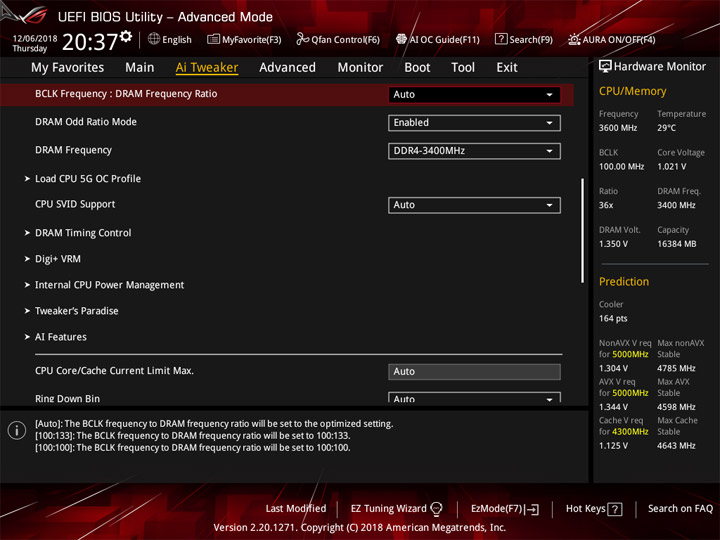Click the 20:37 clock display
The image size is (720, 540).
pos(90,42)
